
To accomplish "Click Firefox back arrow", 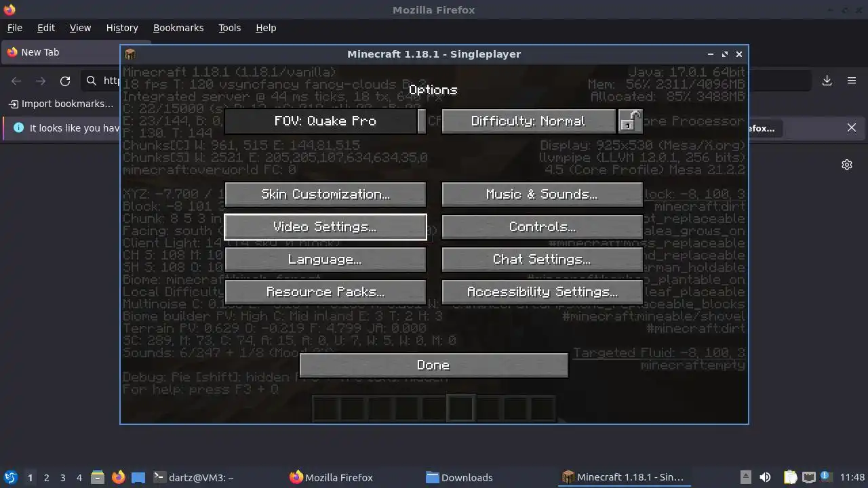I will tap(16, 81).
